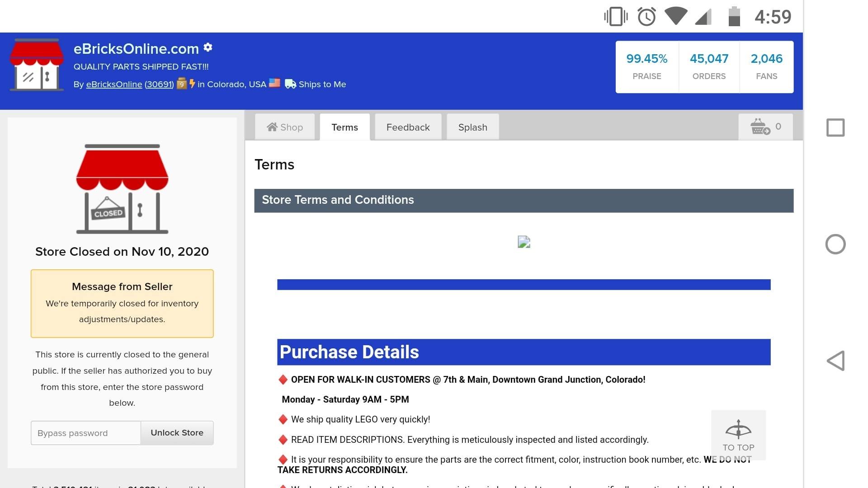Click the Store Terms and Conditions header
Image resolution: width=868 pixels, height=488 pixels.
(x=524, y=200)
